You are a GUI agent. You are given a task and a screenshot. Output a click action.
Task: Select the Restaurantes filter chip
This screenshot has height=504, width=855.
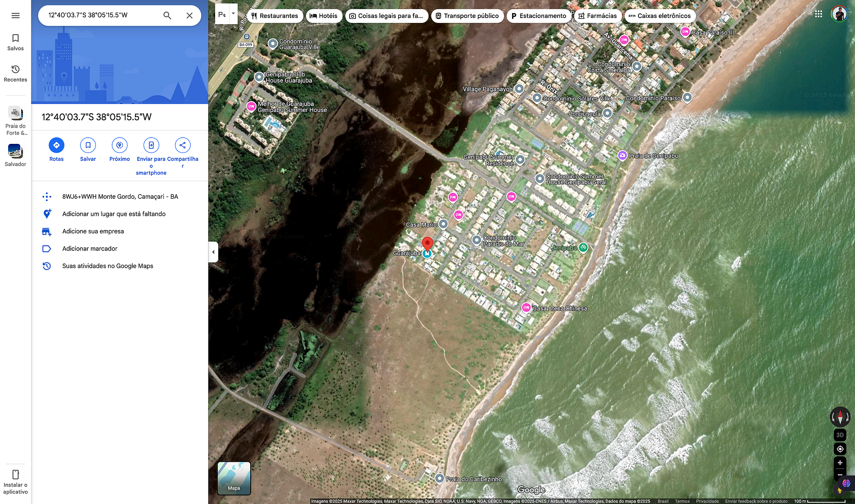point(274,16)
